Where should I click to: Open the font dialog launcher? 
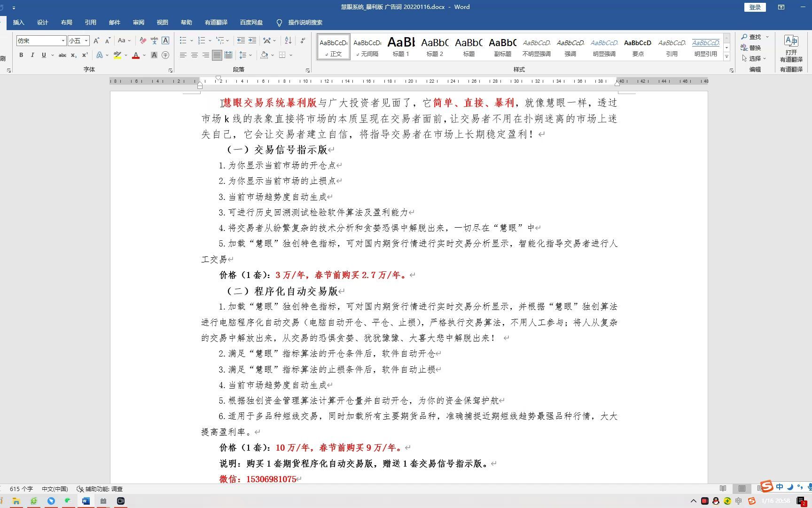click(x=171, y=70)
